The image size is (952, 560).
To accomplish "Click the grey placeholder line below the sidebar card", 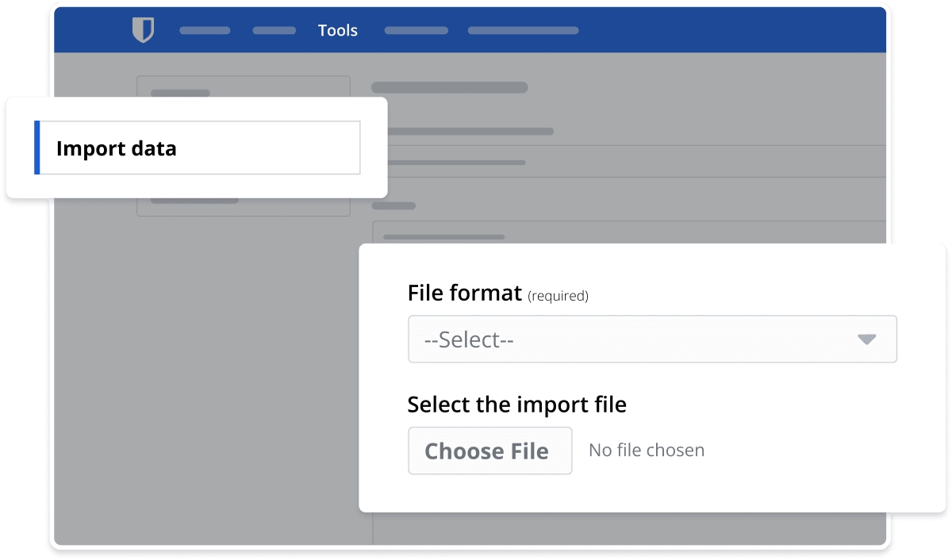I will 194,199.
